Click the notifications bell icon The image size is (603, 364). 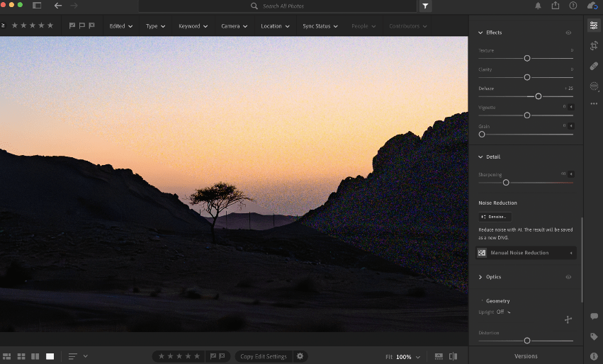(538, 6)
